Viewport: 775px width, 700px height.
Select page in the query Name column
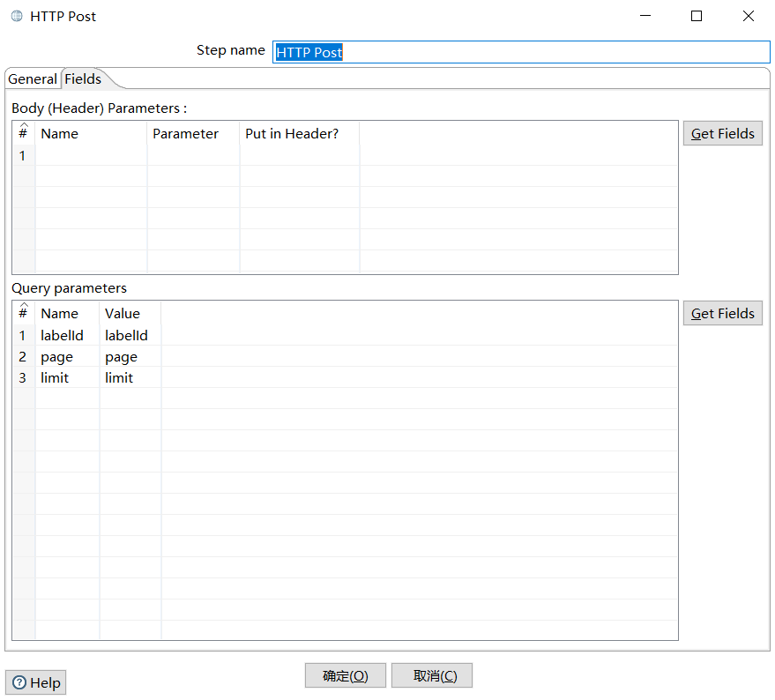click(67, 356)
